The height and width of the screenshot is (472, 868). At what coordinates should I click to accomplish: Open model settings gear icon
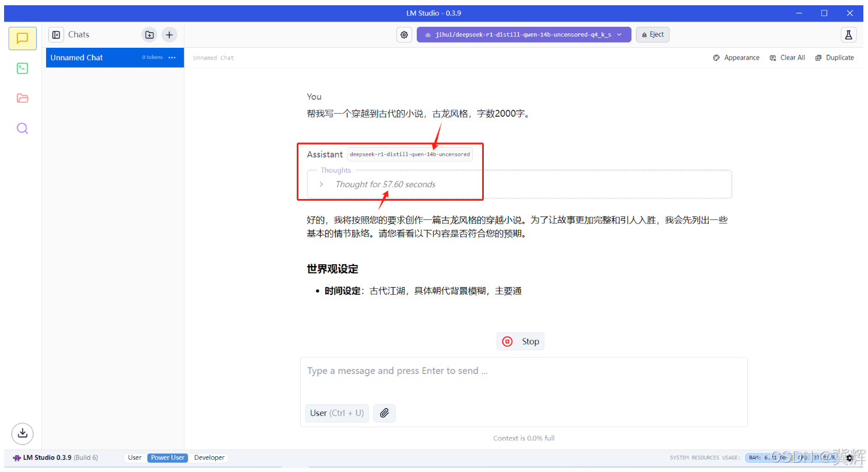coord(404,35)
